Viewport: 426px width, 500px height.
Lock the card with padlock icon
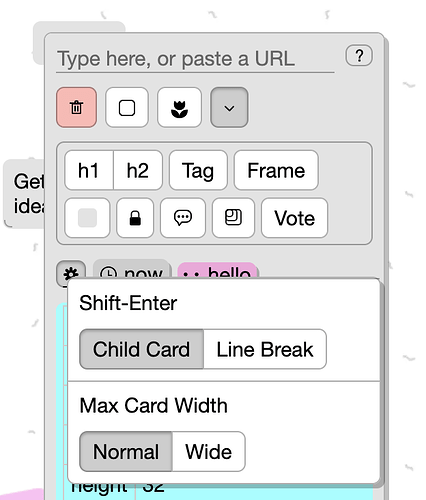(135, 218)
